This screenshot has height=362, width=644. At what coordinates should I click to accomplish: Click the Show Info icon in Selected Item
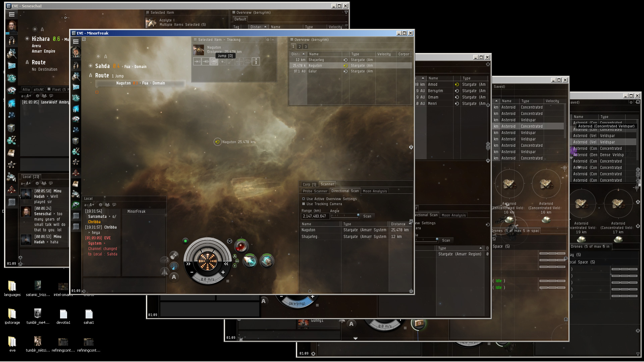[256, 62]
